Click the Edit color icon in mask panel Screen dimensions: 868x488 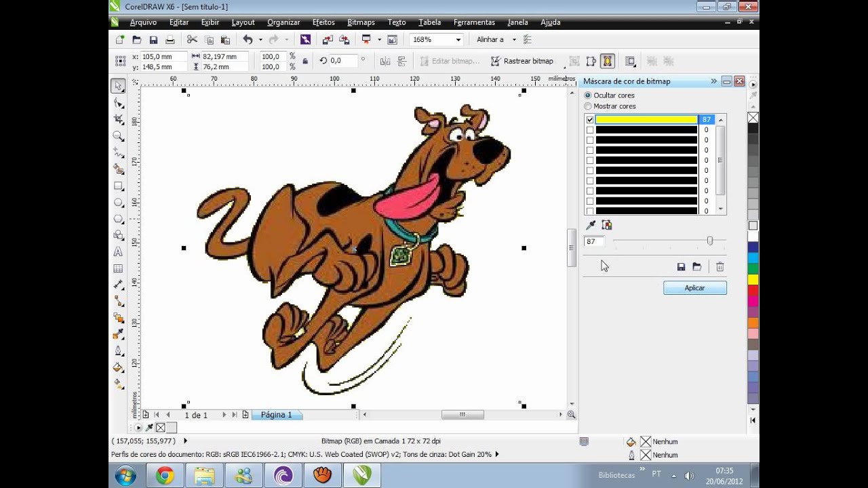pos(607,225)
